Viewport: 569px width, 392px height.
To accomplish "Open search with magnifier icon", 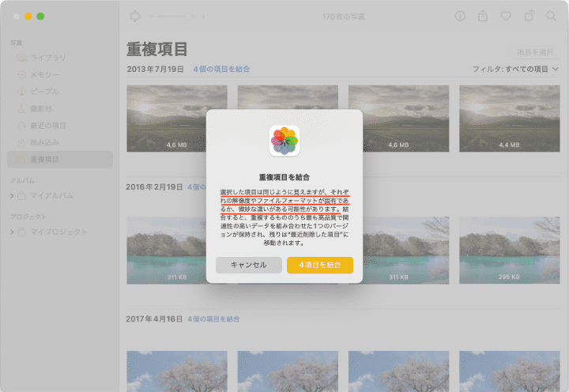I will 551,16.
